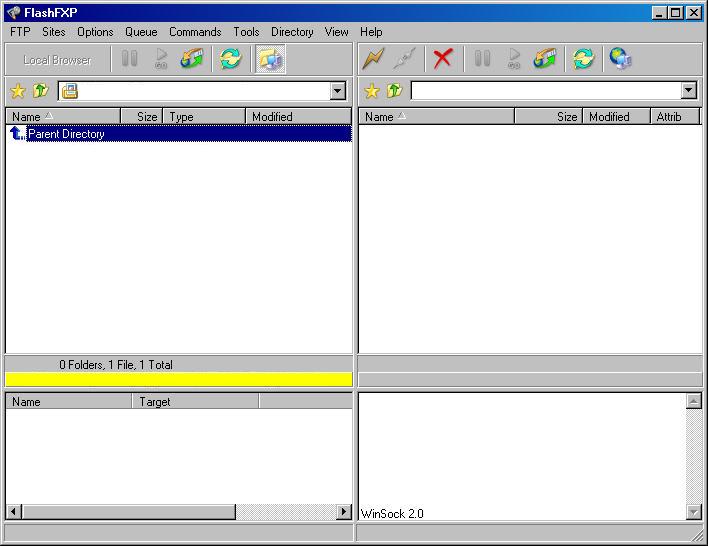Go up a folder in left pane

point(41,91)
